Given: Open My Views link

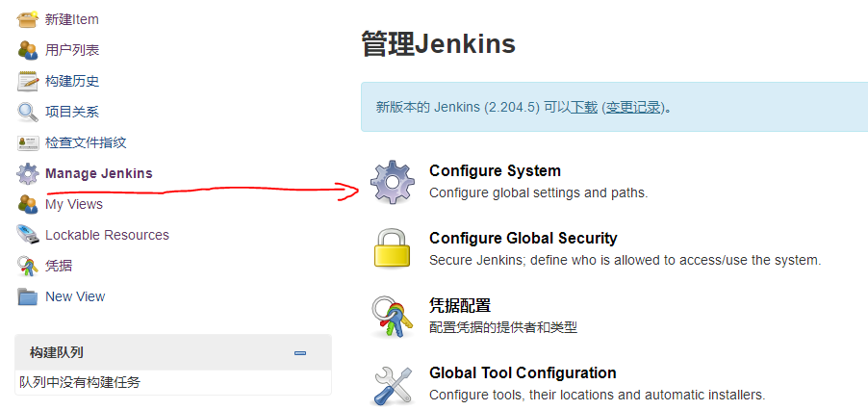Looking at the screenshot, I should click(x=74, y=205).
